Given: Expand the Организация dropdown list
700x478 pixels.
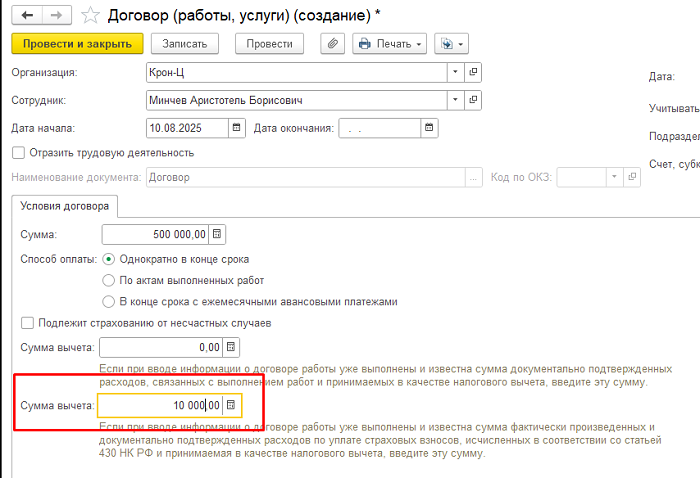Looking at the screenshot, I should pyautogui.click(x=455, y=72).
